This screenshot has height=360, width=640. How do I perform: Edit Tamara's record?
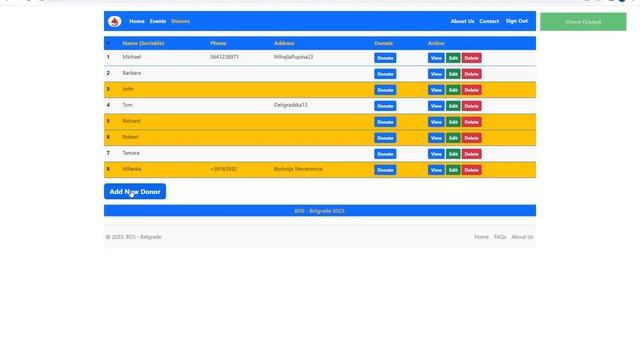tap(453, 154)
